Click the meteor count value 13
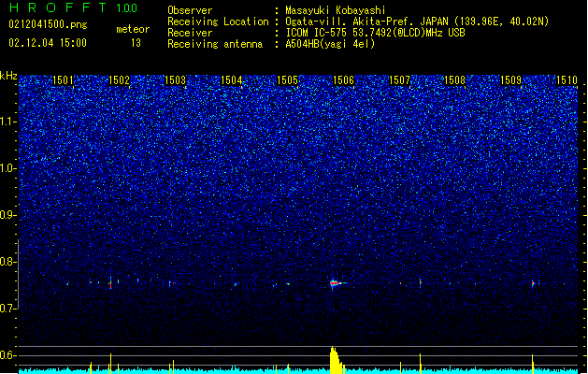The height and width of the screenshot is (374, 588). coord(136,43)
